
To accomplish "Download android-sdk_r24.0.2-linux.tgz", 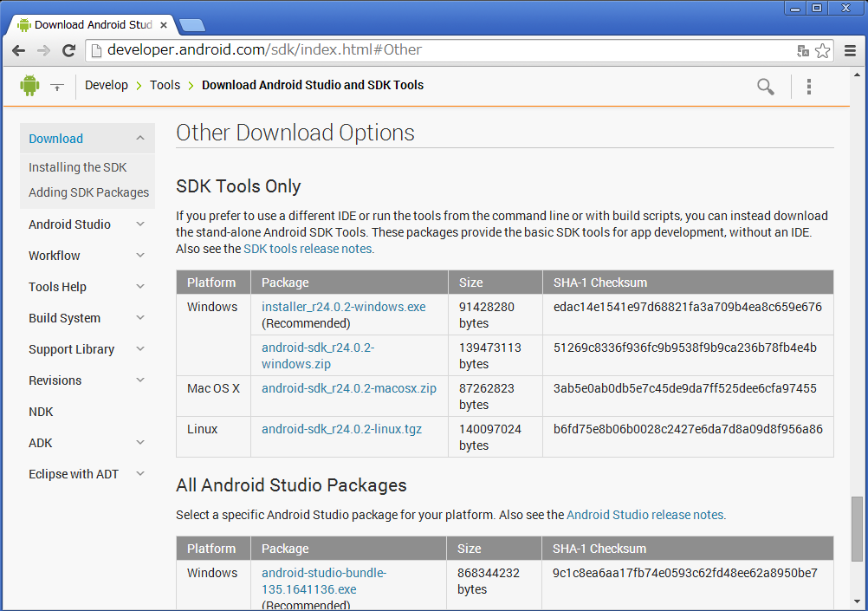I will [341, 429].
